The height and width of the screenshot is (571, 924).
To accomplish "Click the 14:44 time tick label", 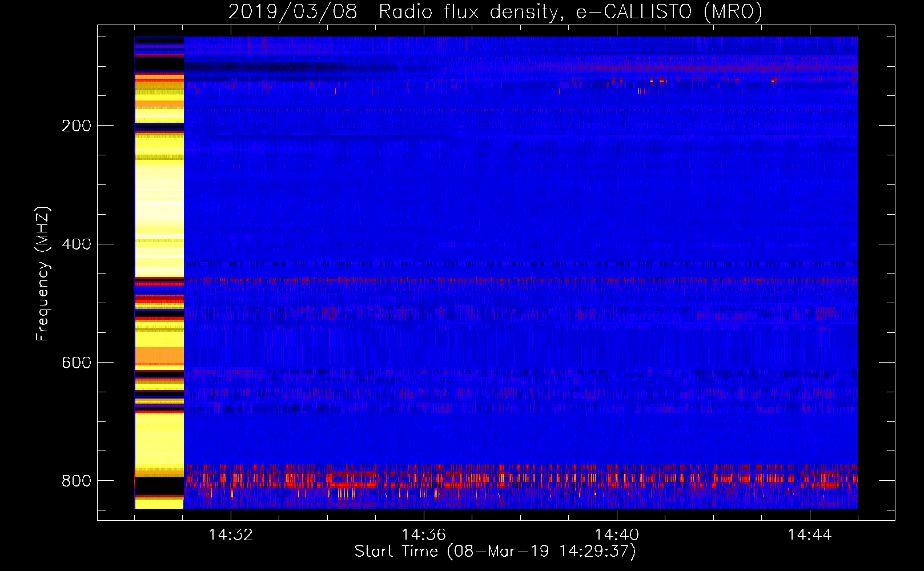I will [x=810, y=535].
